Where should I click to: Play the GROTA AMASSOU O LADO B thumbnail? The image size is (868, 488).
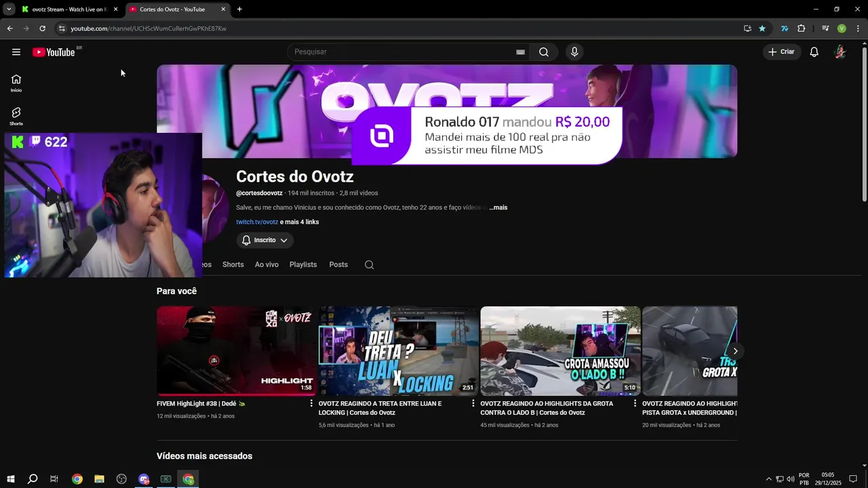(560, 351)
